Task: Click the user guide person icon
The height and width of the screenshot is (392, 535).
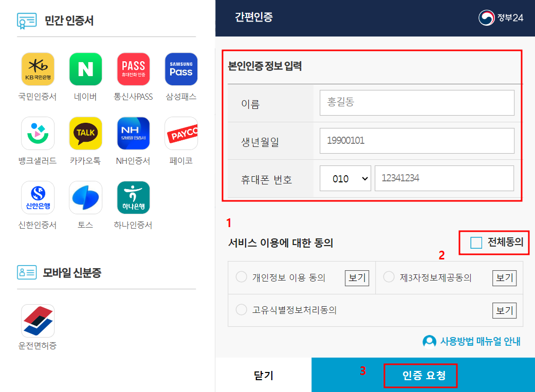Action: 429,342
